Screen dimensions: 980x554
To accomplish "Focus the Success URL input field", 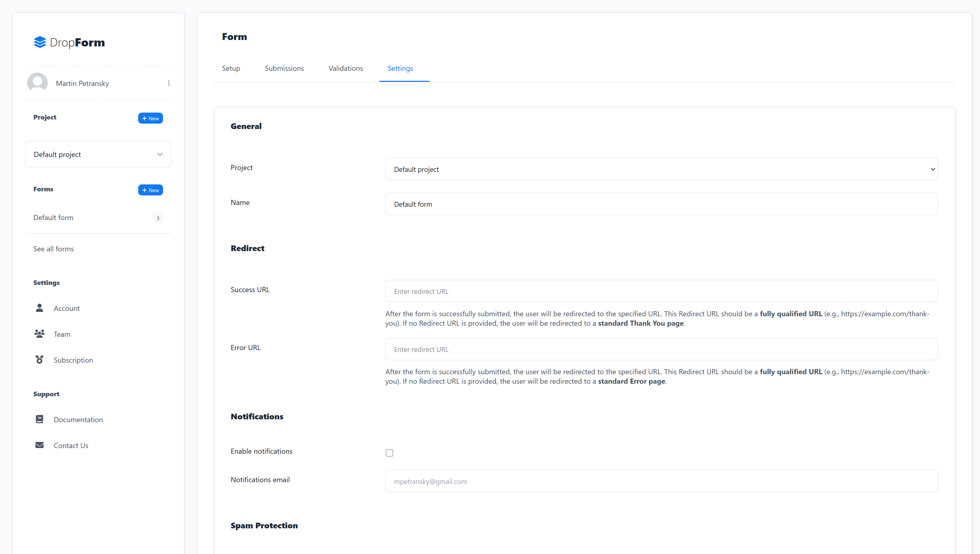I will click(661, 291).
